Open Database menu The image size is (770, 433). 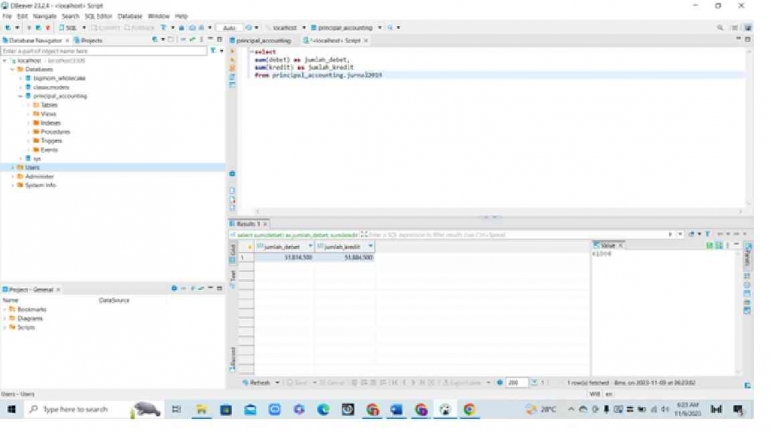coord(130,16)
